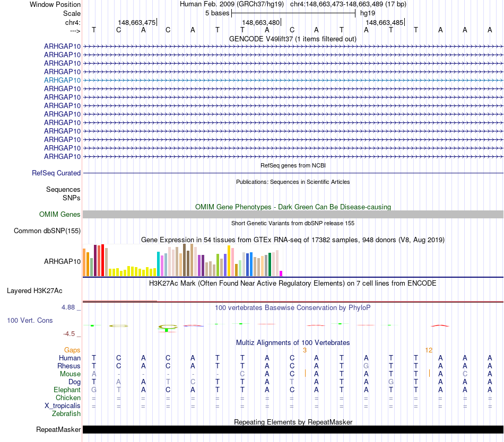The width and height of the screenshot is (504, 442).
Task: Click the black RepeatMasker item bar
Action: click(x=293, y=429)
